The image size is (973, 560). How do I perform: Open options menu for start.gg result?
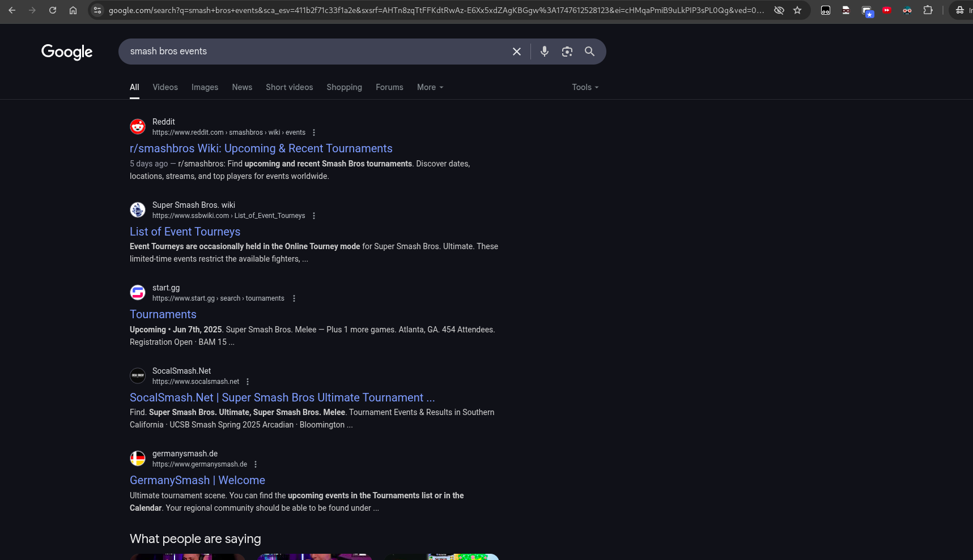pyautogui.click(x=294, y=298)
